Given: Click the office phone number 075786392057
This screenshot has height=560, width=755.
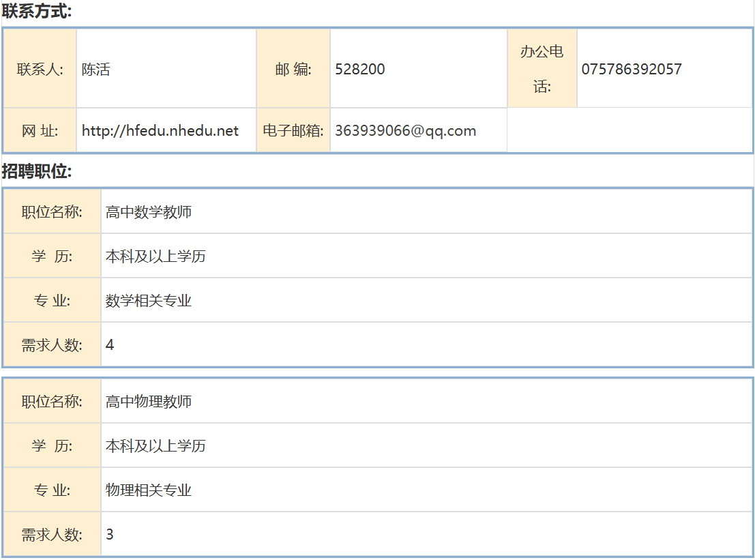Looking at the screenshot, I should point(632,69).
